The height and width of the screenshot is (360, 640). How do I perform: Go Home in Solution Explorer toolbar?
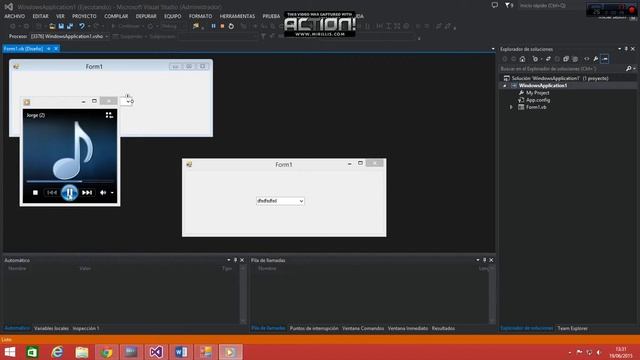pyautogui.click(x=522, y=59)
